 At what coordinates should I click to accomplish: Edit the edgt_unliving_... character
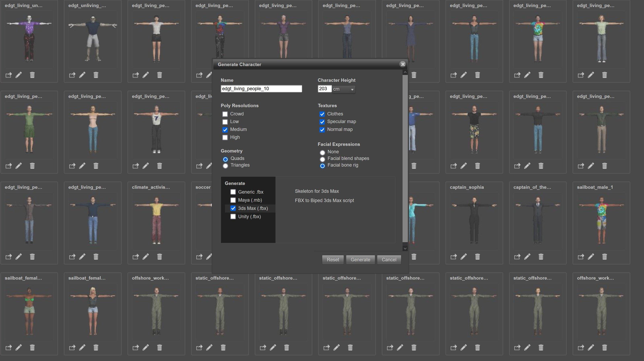(x=82, y=75)
